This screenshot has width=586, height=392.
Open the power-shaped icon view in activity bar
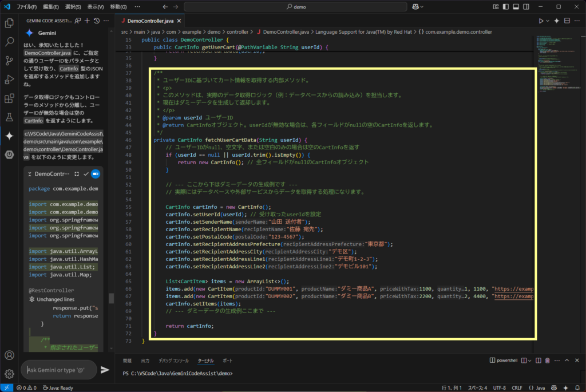[9, 155]
